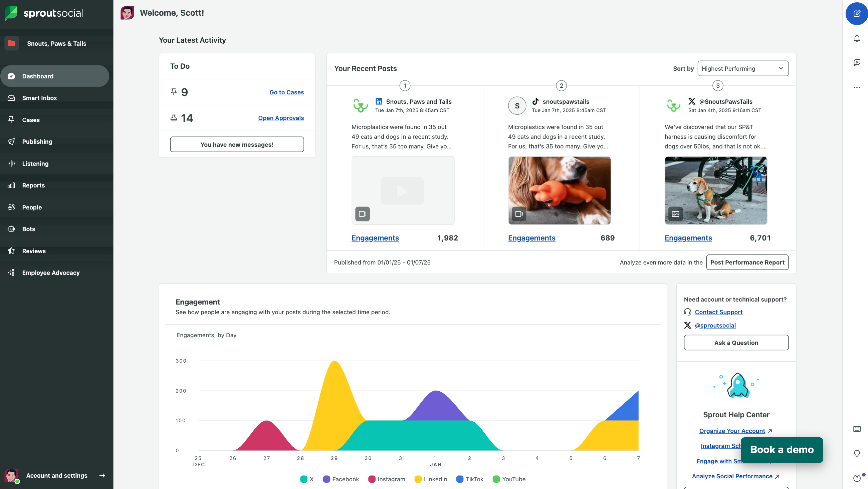Click the X icon on third post
The width and height of the screenshot is (868, 489).
(x=692, y=101)
